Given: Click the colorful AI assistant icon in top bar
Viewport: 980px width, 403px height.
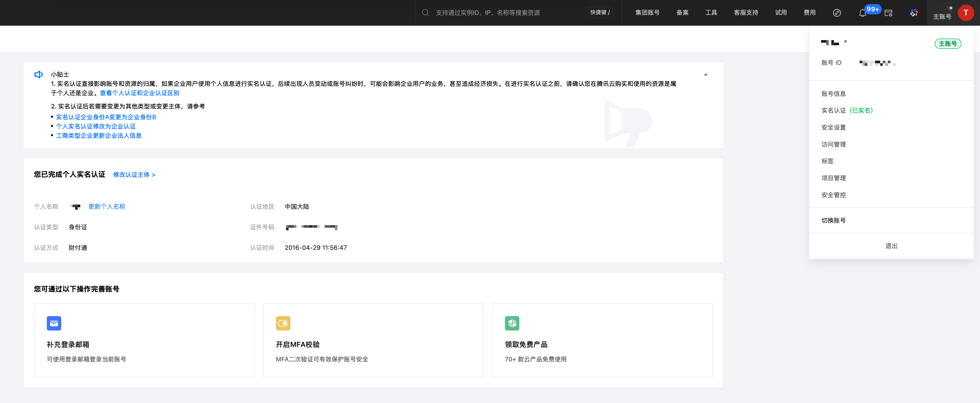Looking at the screenshot, I should click(915, 13).
